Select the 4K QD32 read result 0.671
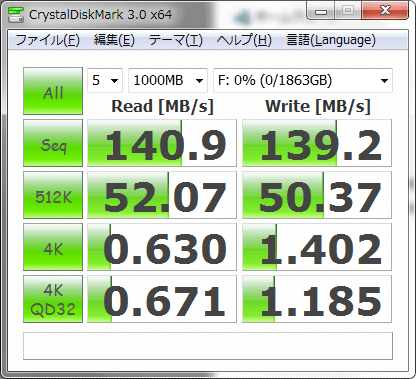This screenshot has height=379, width=416. point(162,299)
